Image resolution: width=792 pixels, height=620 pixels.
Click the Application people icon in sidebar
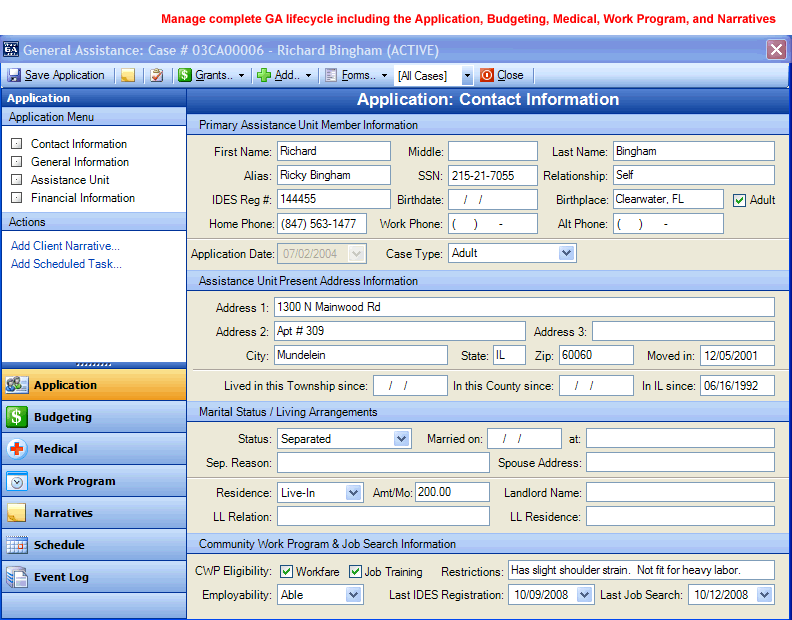[17, 385]
